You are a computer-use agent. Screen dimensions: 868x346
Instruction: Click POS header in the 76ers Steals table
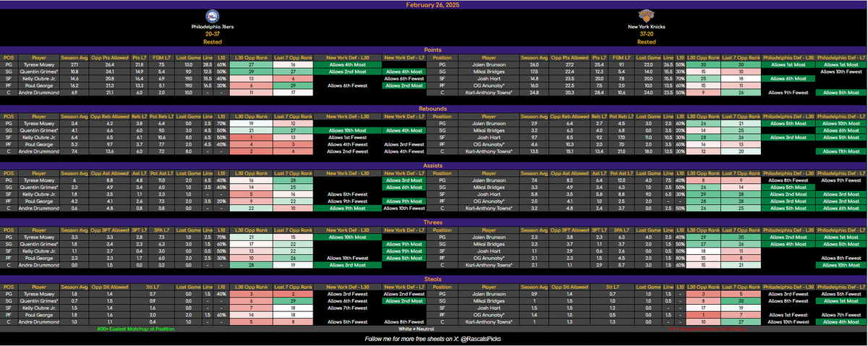pos(9,288)
